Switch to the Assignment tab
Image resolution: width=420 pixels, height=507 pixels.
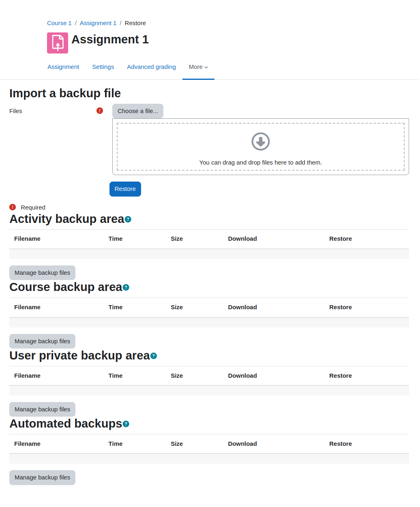tap(63, 67)
